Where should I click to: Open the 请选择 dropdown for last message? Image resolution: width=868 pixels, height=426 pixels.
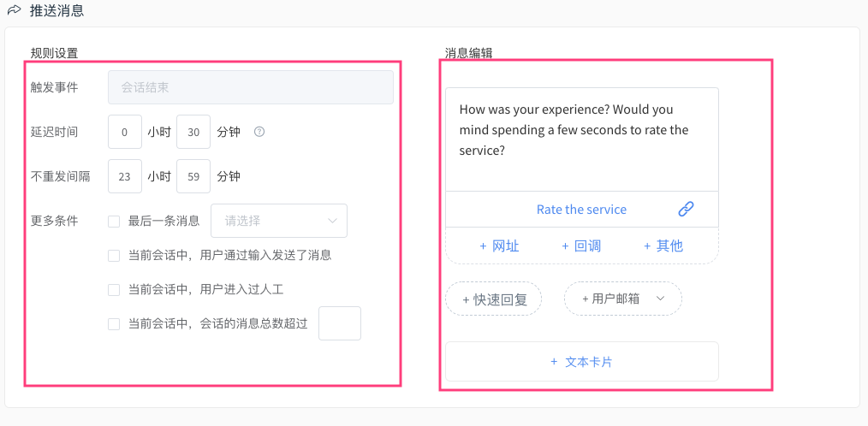[279, 221]
